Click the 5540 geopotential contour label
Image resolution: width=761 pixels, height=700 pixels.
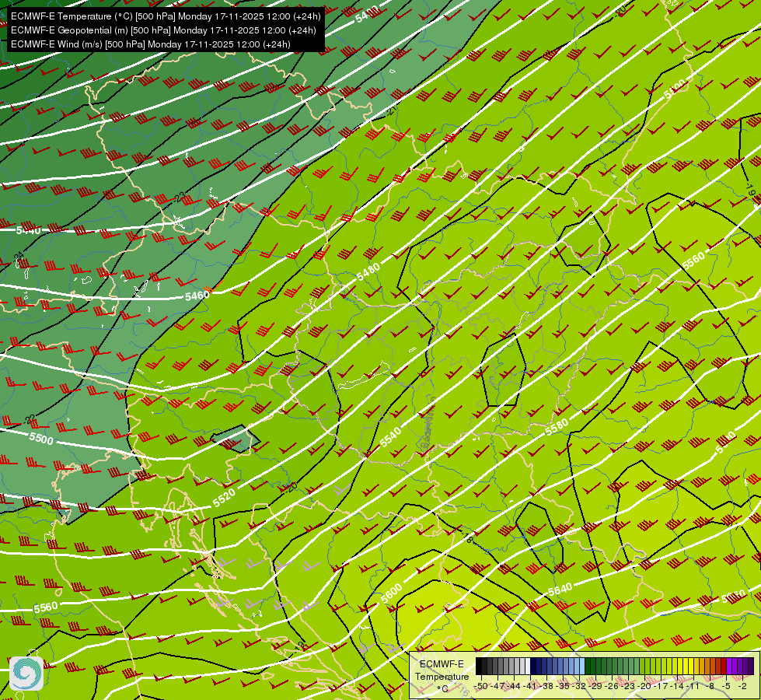(391, 437)
